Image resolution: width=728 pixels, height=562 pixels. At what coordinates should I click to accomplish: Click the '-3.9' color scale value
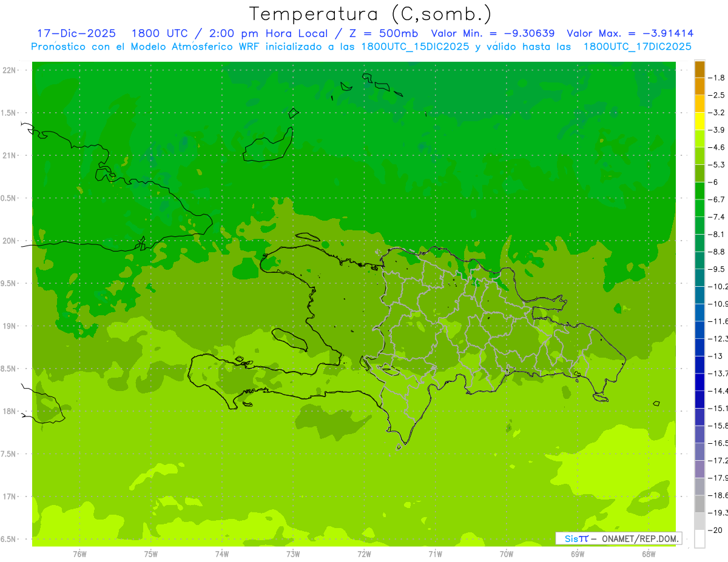click(x=716, y=130)
